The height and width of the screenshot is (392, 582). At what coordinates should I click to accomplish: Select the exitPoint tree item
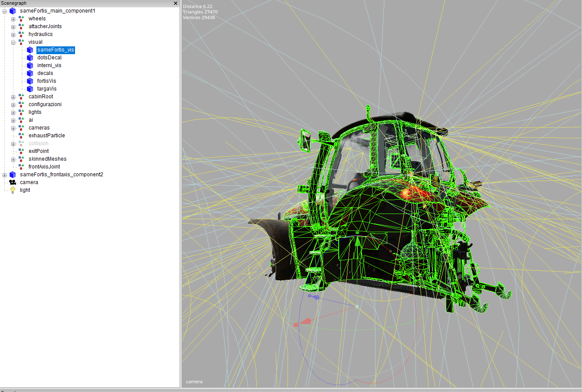39,151
